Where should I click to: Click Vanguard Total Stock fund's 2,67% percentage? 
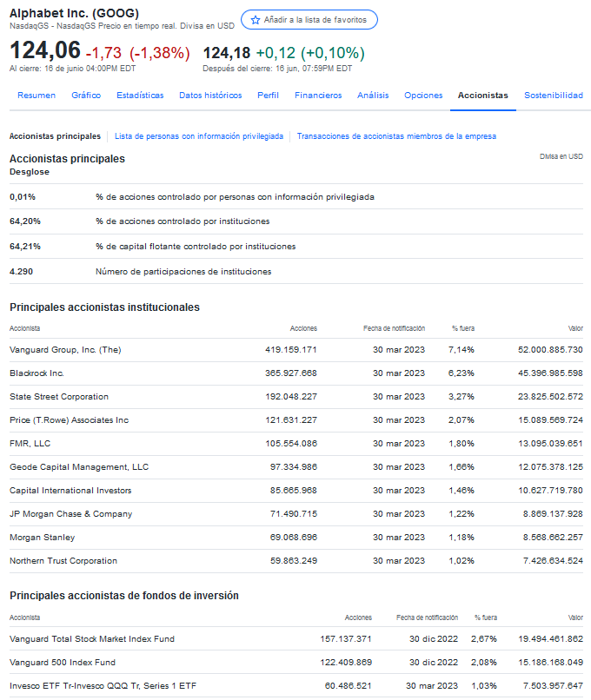click(x=484, y=639)
